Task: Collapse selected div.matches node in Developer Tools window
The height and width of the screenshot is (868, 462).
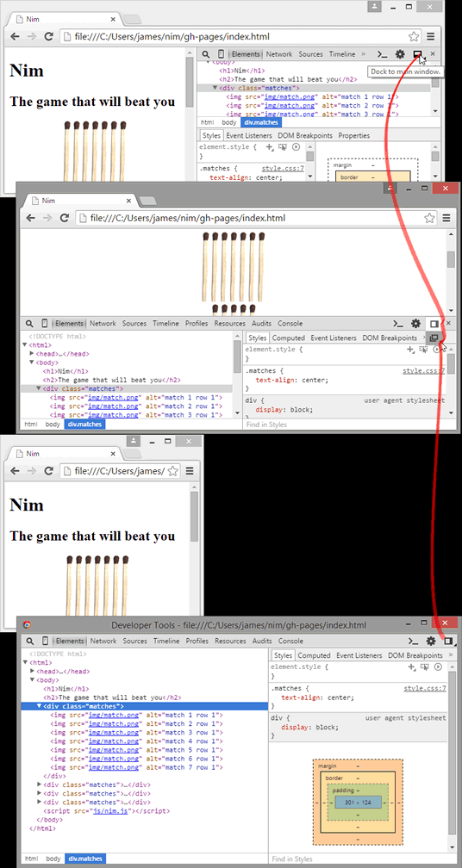Action: coord(40,706)
